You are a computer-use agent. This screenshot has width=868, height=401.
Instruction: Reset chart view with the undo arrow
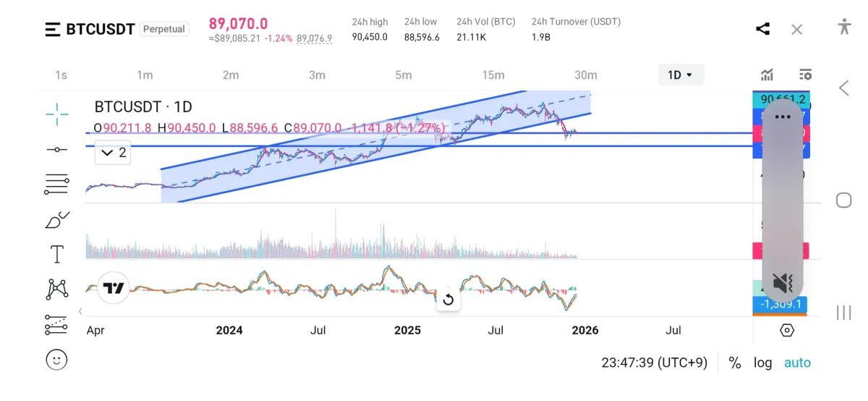448,300
